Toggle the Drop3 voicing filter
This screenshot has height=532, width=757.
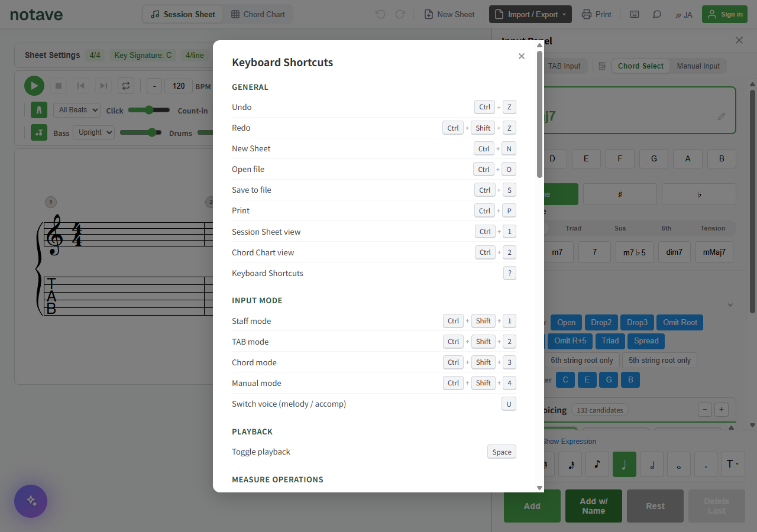637,323
